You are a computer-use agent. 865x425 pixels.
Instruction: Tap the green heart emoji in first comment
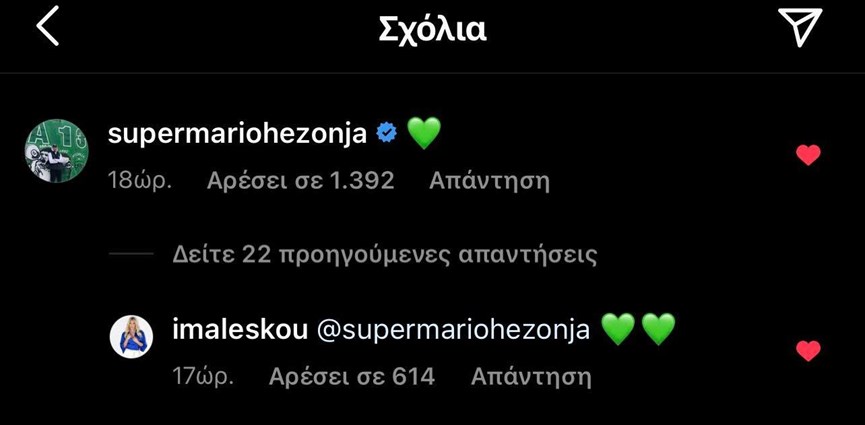(x=424, y=134)
